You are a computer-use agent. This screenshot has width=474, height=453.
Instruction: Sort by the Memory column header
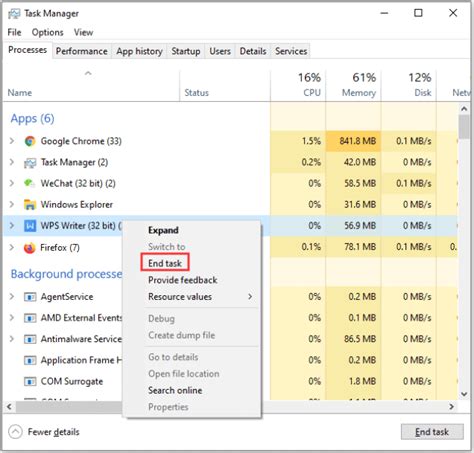353,86
